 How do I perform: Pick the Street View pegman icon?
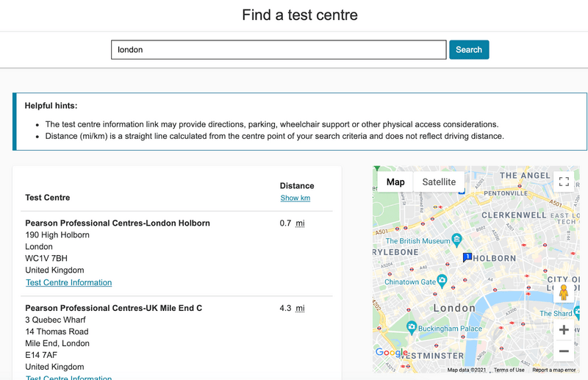563,293
